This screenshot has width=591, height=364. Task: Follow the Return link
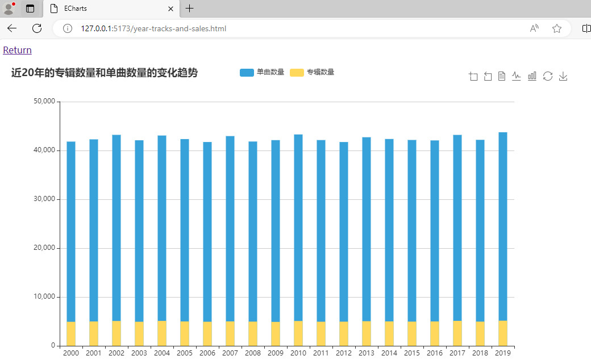(x=17, y=50)
